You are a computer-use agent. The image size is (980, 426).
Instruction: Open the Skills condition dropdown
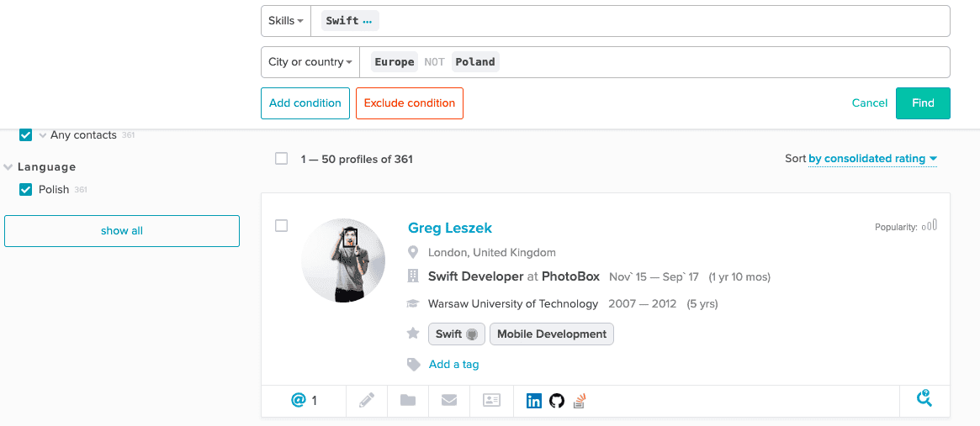286,21
